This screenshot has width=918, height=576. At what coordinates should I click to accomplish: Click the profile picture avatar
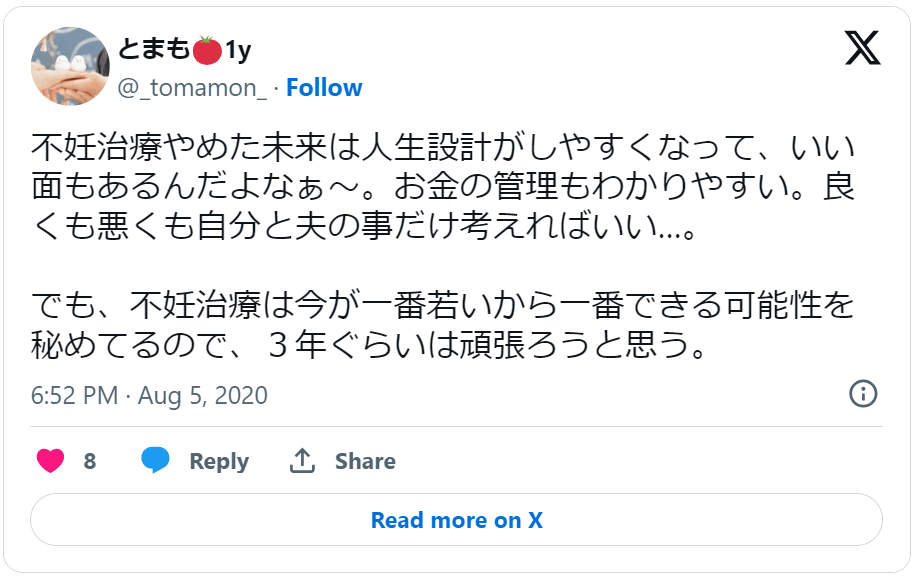[x=69, y=66]
